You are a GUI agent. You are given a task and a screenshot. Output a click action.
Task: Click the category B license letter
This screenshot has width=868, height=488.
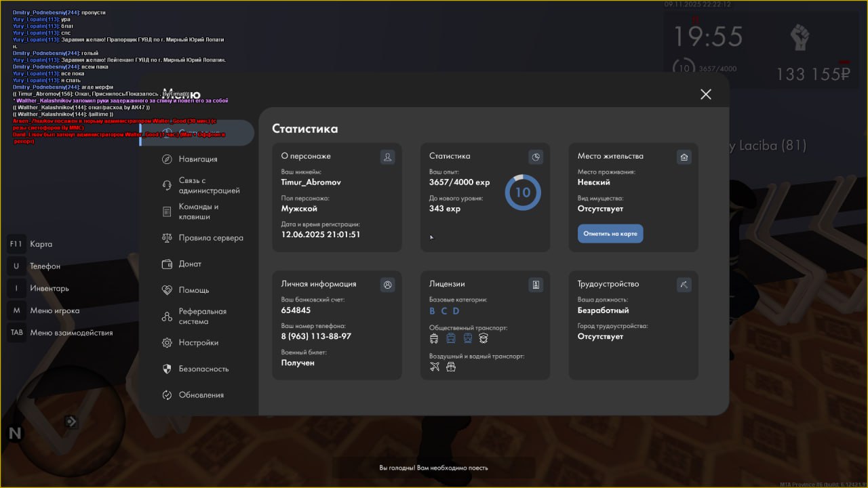433,311
